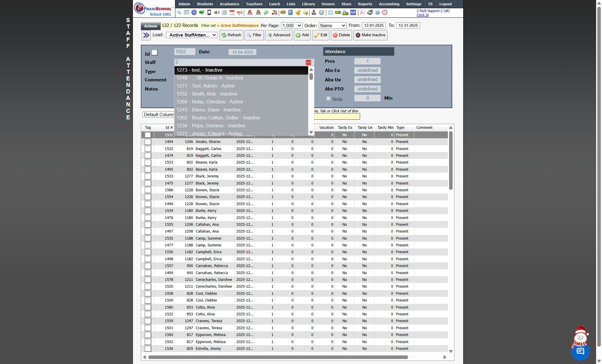Toggle the Tardy checkbox
The height and width of the screenshot is (364, 602).
click(x=328, y=99)
